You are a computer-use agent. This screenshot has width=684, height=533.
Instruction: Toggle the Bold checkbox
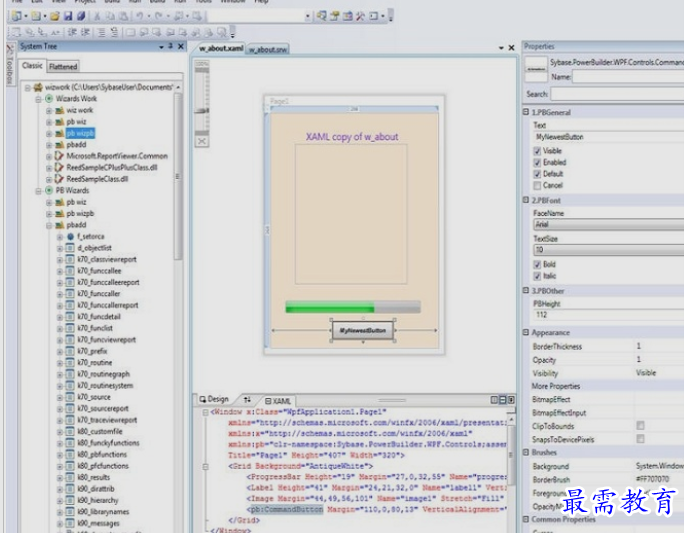click(x=537, y=264)
